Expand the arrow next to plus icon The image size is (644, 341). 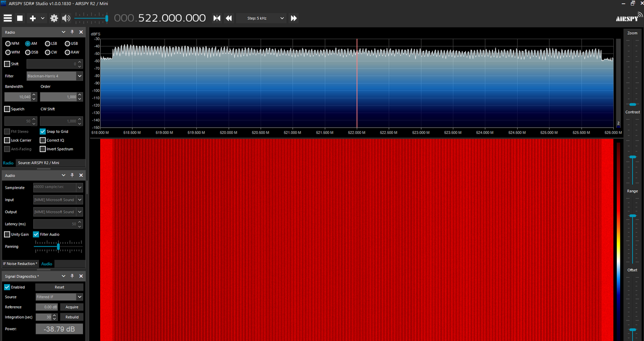point(42,18)
